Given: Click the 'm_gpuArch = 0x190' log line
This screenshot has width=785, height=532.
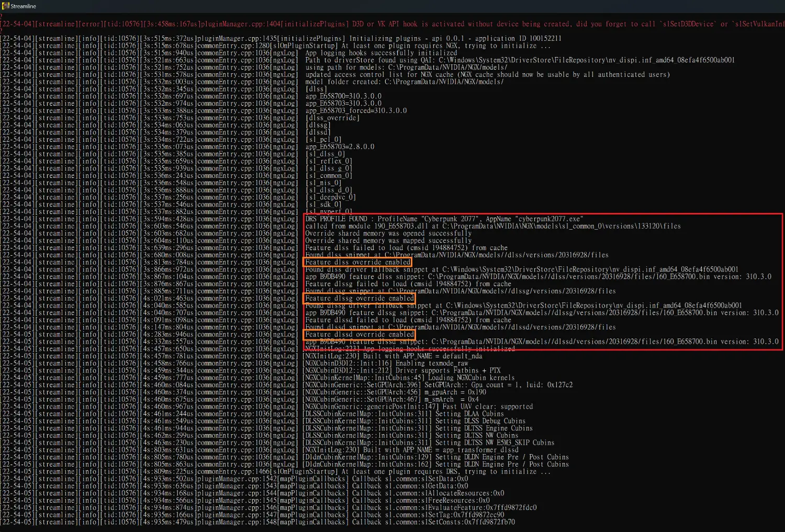Looking at the screenshot, I should 455,392.
